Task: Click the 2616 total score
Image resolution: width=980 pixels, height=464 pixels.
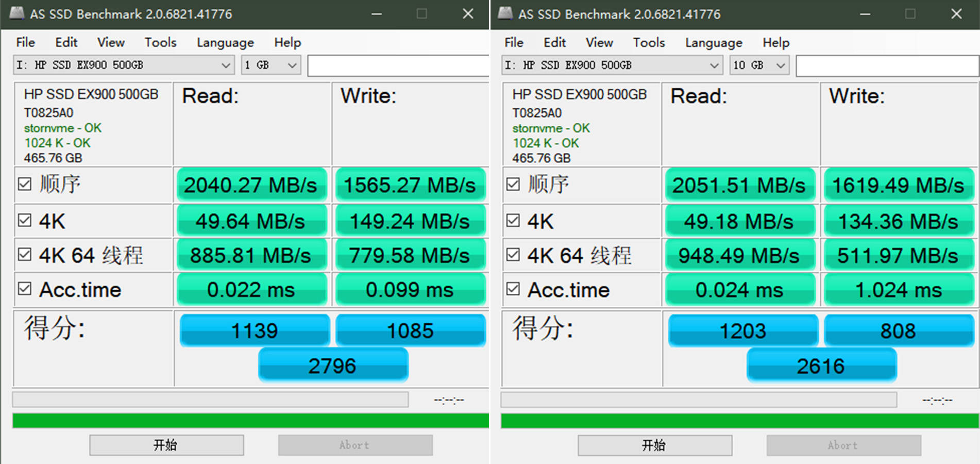Action: tap(821, 365)
